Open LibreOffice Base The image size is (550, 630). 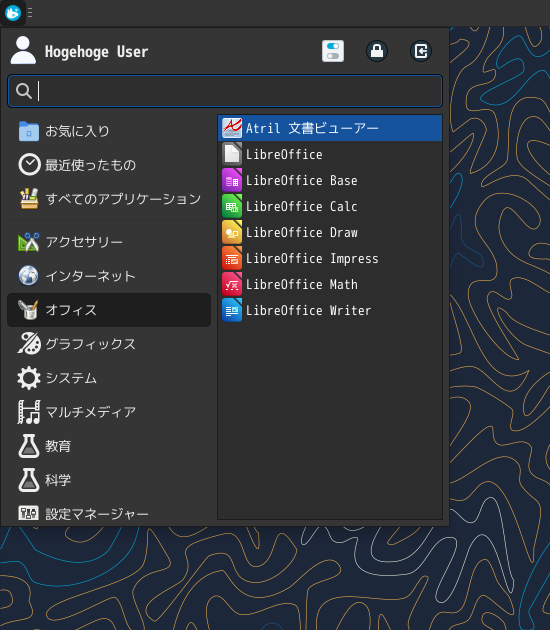[329, 180]
